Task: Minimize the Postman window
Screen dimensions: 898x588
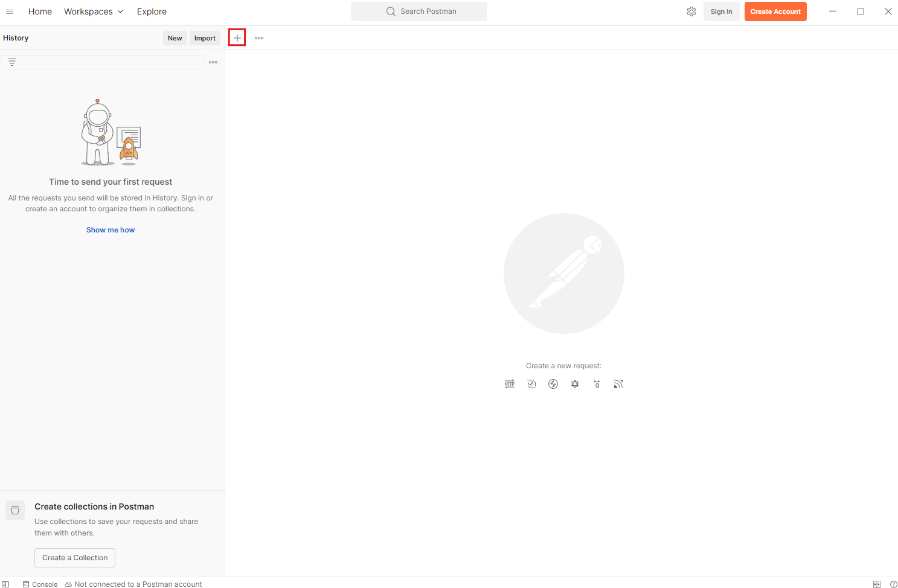Action: pyautogui.click(x=833, y=11)
